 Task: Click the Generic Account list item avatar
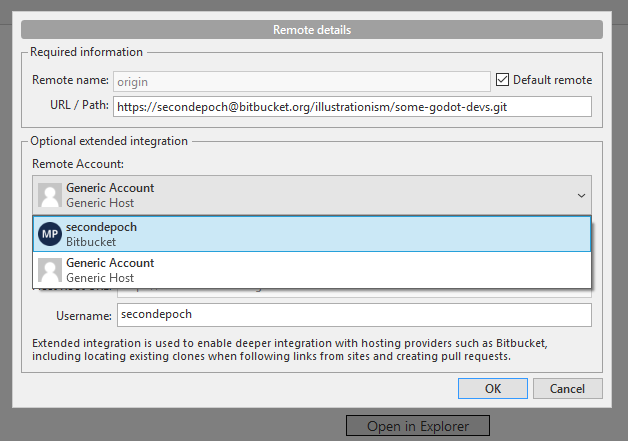click(x=50, y=270)
